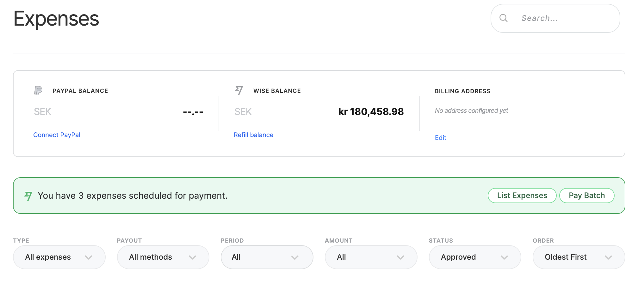Click the Wise logo beside Wise Balance
This screenshot has height=290, width=644.
(239, 91)
